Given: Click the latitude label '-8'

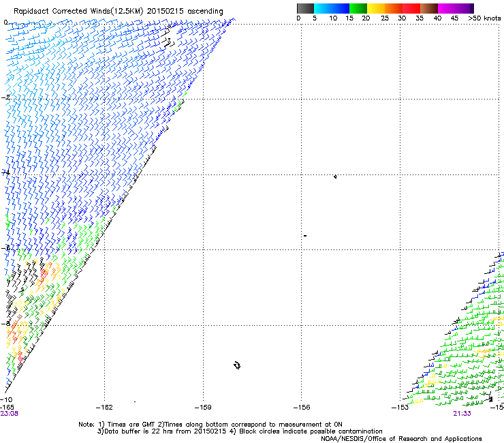Looking at the screenshot, I should coord(5,323).
